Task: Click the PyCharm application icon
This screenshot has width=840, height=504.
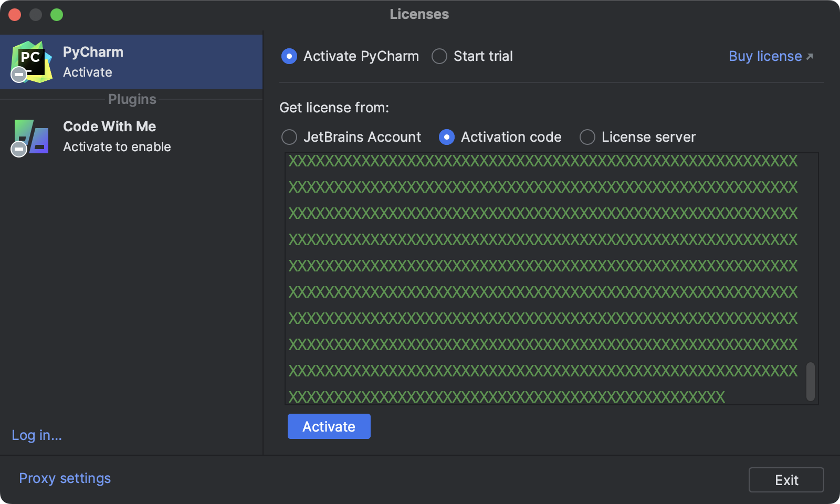Action: tap(31, 61)
